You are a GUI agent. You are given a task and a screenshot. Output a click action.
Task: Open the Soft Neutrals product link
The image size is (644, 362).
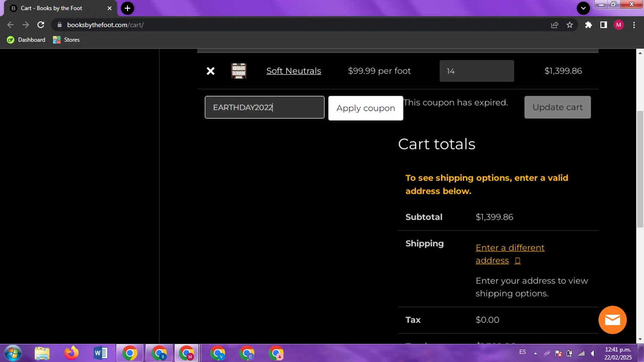tap(294, 71)
